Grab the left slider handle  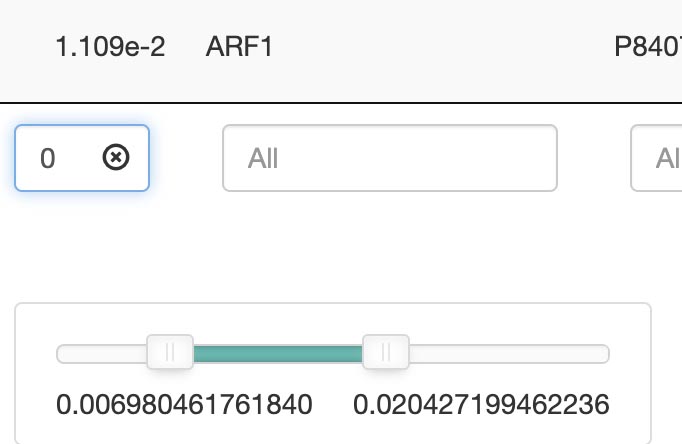coord(170,352)
